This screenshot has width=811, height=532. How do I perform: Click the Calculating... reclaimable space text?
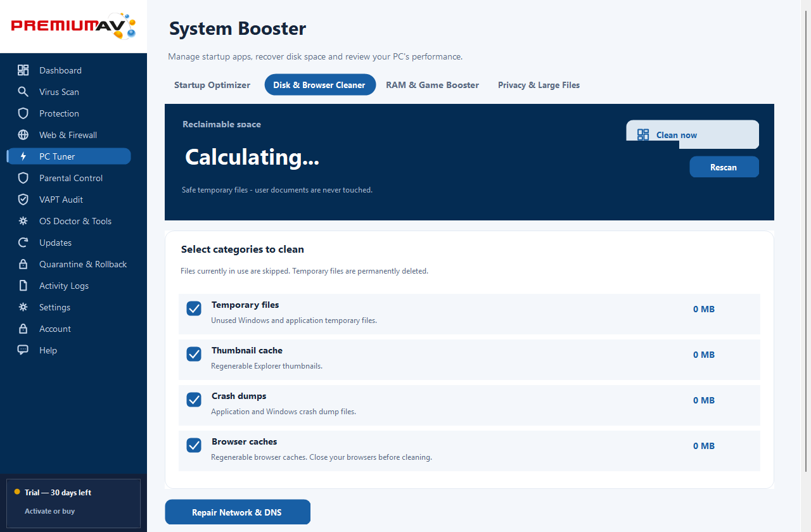(x=252, y=157)
